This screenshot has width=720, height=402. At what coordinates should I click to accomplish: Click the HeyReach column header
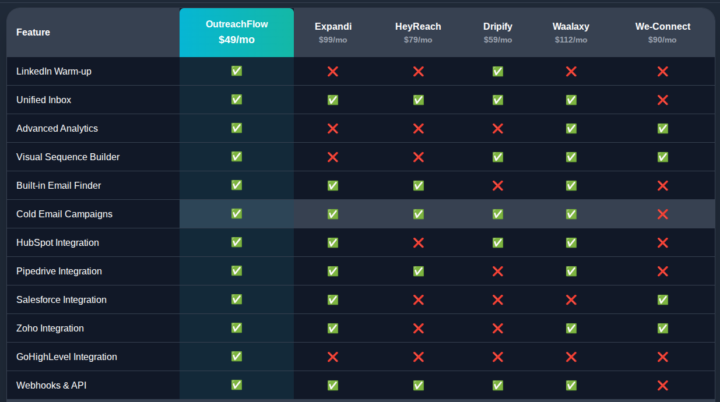(x=418, y=32)
